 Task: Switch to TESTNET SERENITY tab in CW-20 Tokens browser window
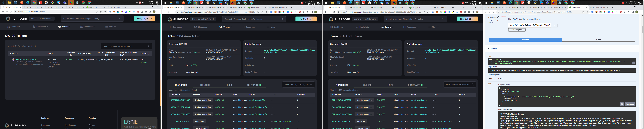117,7
